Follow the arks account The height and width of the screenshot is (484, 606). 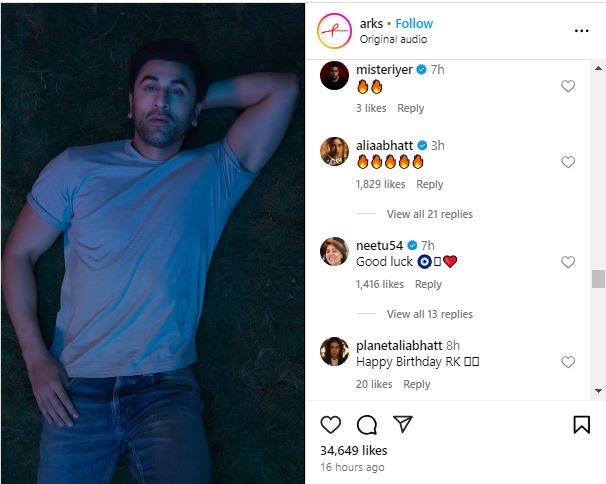tap(414, 23)
